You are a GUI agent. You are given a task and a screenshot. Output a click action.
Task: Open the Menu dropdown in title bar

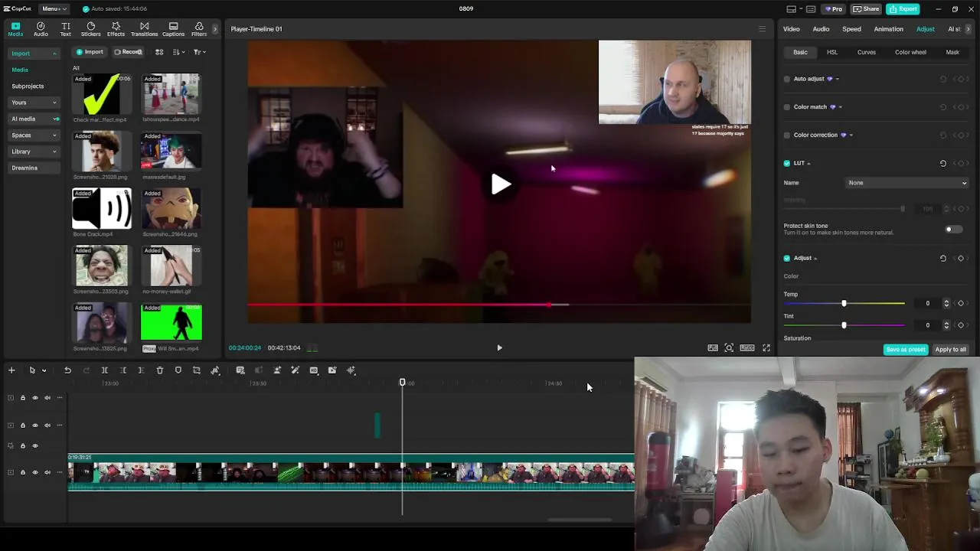[54, 9]
